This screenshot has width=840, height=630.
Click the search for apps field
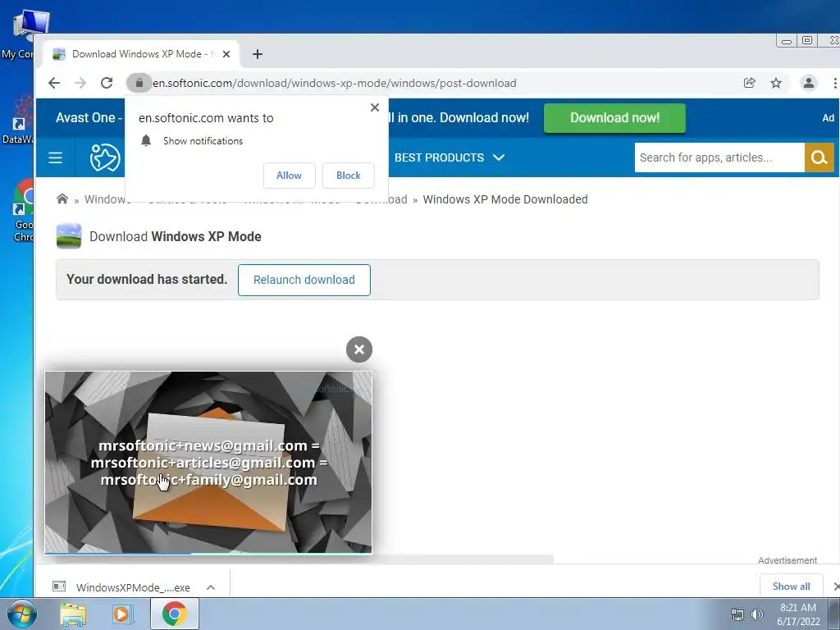[x=719, y=157]
